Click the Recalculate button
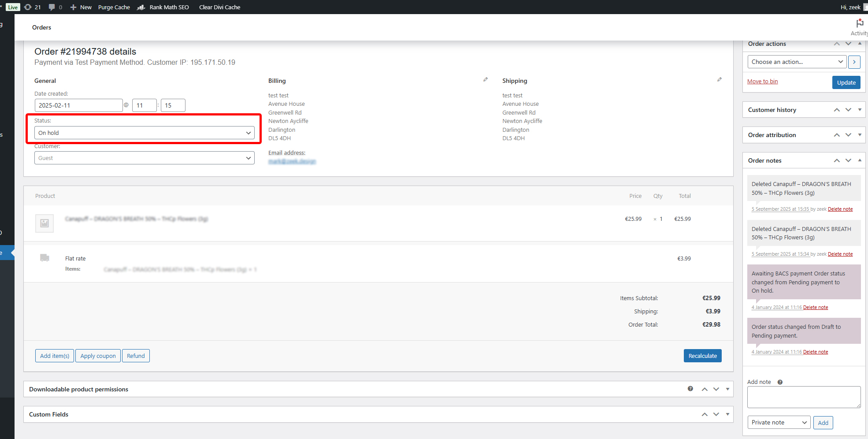Screen dimensions: 868x439 702,356
